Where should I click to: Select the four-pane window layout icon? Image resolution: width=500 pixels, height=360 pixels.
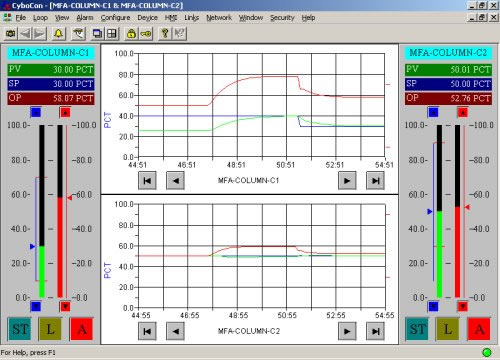pos(112,33)
